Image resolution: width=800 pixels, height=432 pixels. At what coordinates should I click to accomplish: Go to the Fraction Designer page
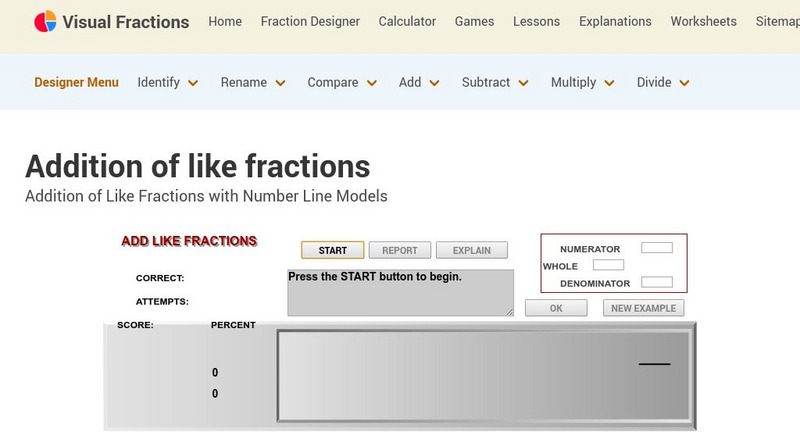tap(310, 21)
